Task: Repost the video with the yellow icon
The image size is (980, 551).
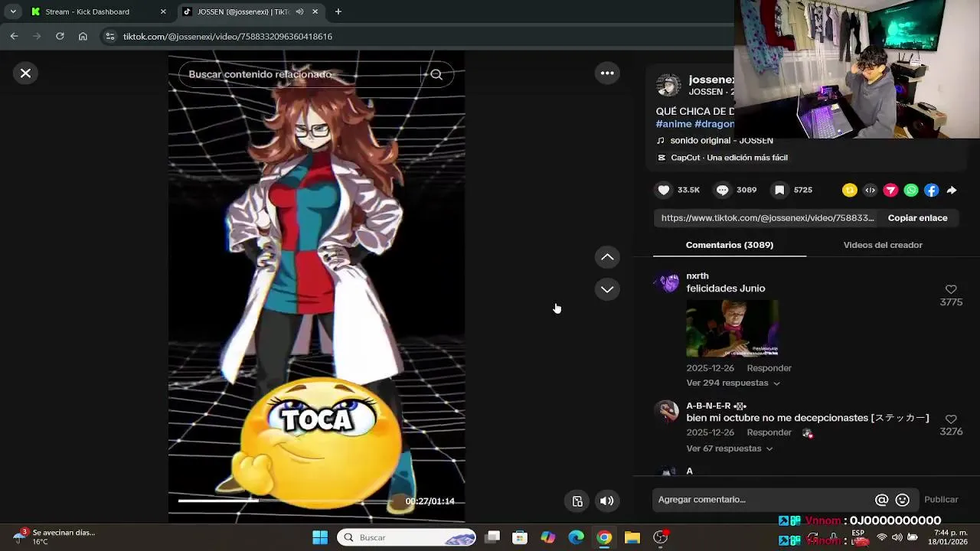Action: 849,191
